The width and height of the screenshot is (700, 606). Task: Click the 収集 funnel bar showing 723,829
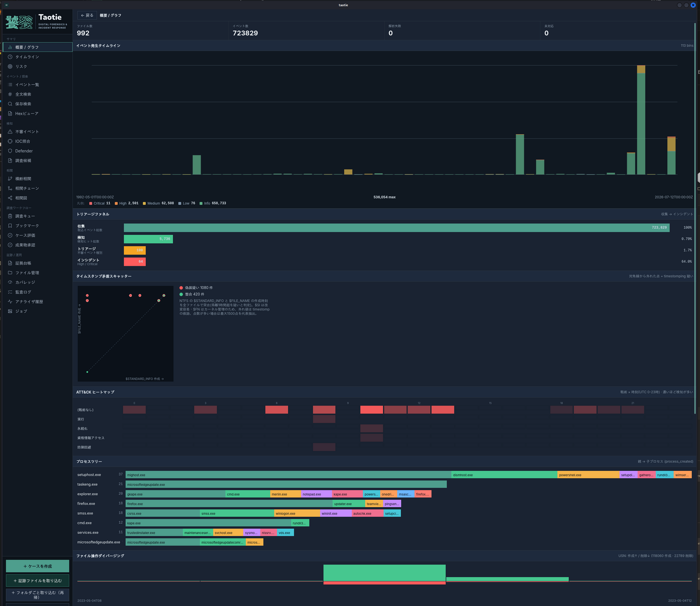coord(396,227)
